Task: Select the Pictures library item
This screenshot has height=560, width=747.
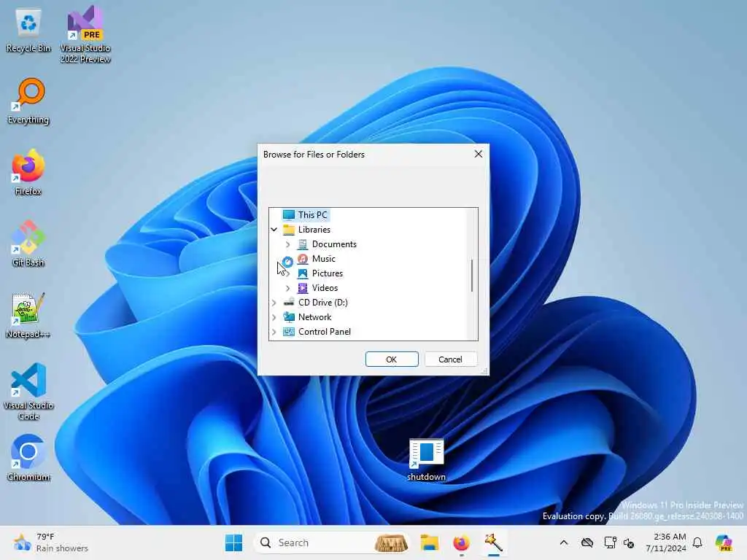Action: [x=328, y=273]
